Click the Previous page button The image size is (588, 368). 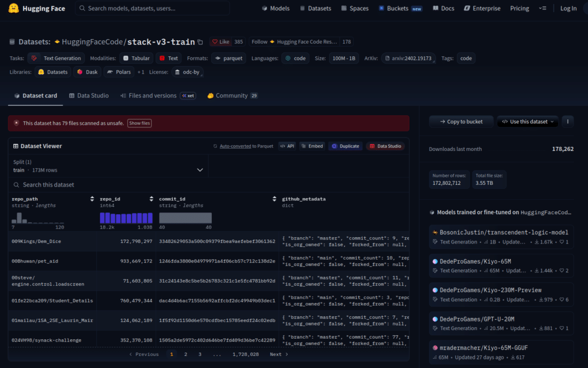click(144, 354)
